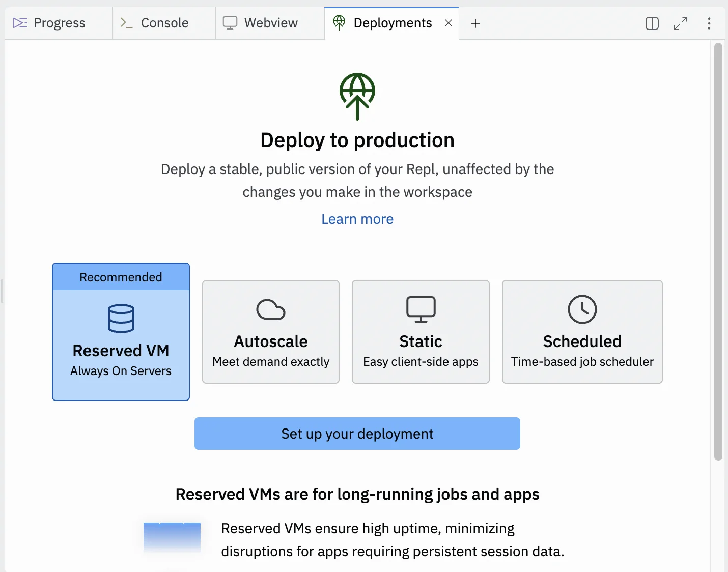728x572 pixels.
Task: Click 'Always On Servers' text
Action: coord(121,371)
